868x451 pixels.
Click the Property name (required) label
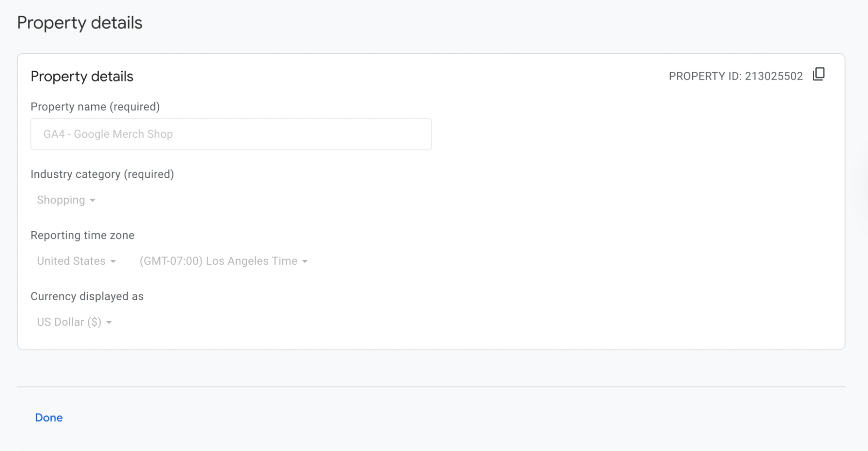tap(95, 107)
